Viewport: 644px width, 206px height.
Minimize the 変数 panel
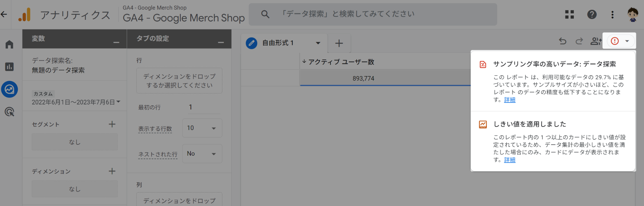(x=116, y=42)
